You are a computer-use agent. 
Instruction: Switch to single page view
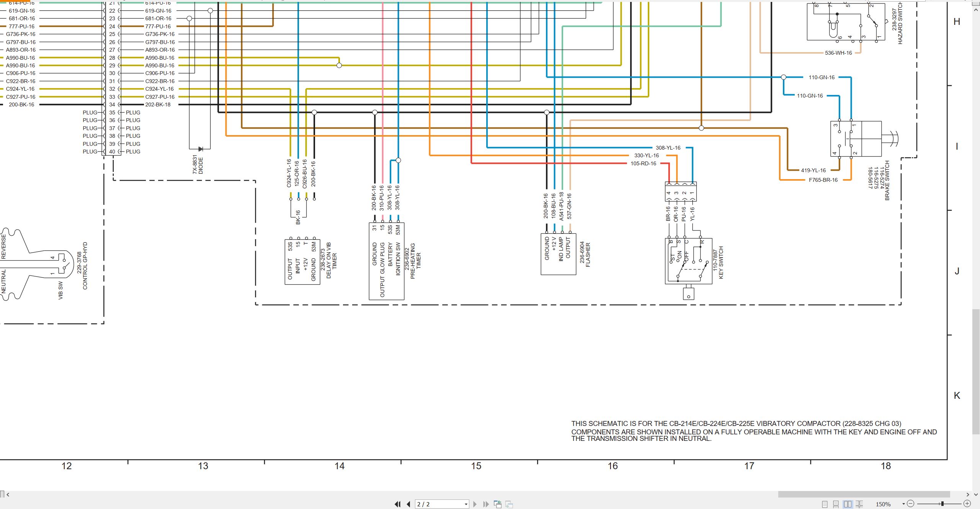click(x=825, y=504)
